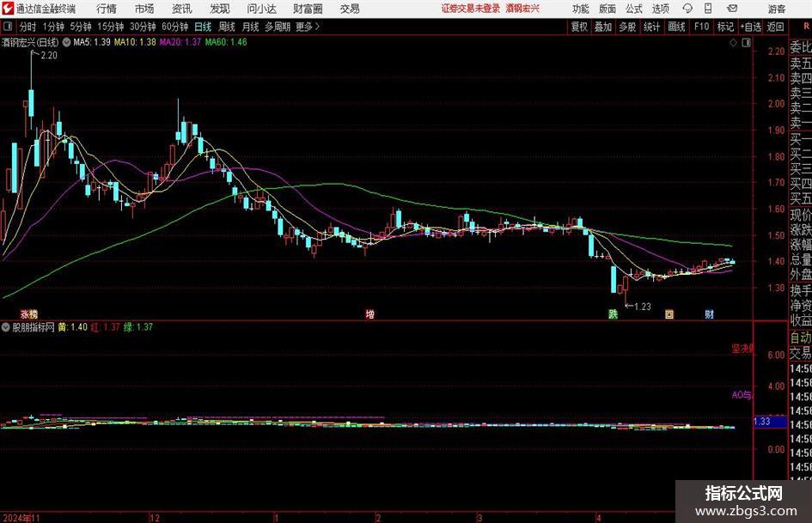812x523 pixels.
Task: Open the 选项 menu
Action: [x=660, y=9]
